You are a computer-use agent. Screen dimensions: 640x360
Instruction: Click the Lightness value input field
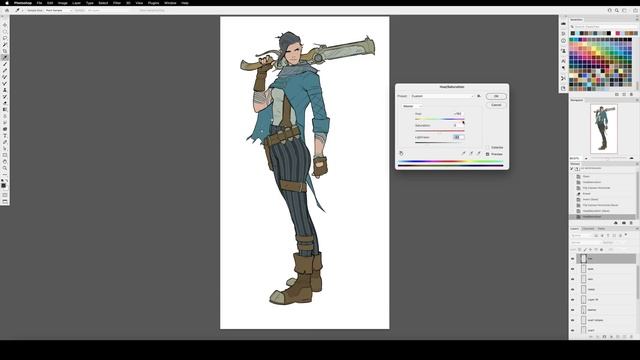(458, 137)
